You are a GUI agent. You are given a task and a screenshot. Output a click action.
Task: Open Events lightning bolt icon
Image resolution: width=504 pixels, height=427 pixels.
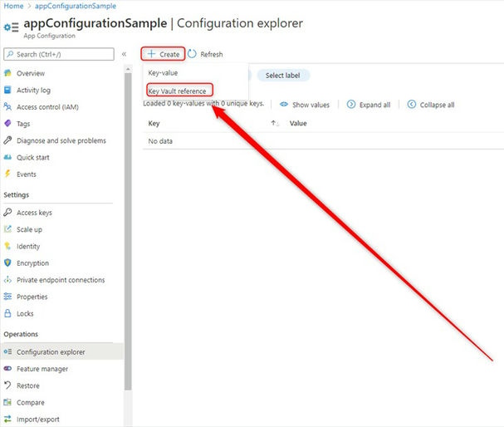[x=7, y=174]
